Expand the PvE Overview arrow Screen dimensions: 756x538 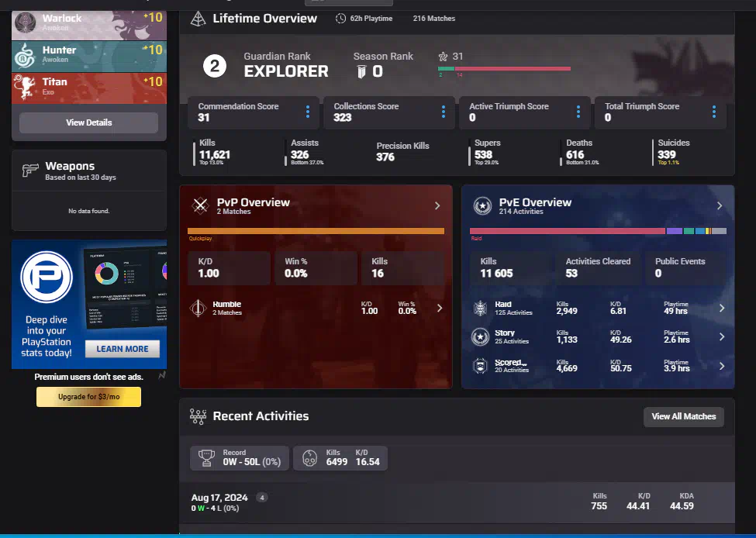tap(720, 206)
